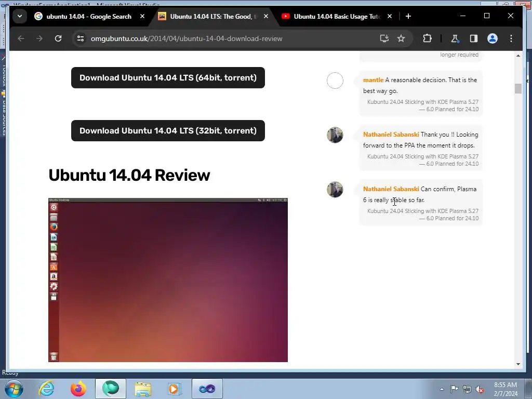Screen dimensions: 532x399
Task: Launch Firefox from the taskbar
Action: tap(78, 389)
